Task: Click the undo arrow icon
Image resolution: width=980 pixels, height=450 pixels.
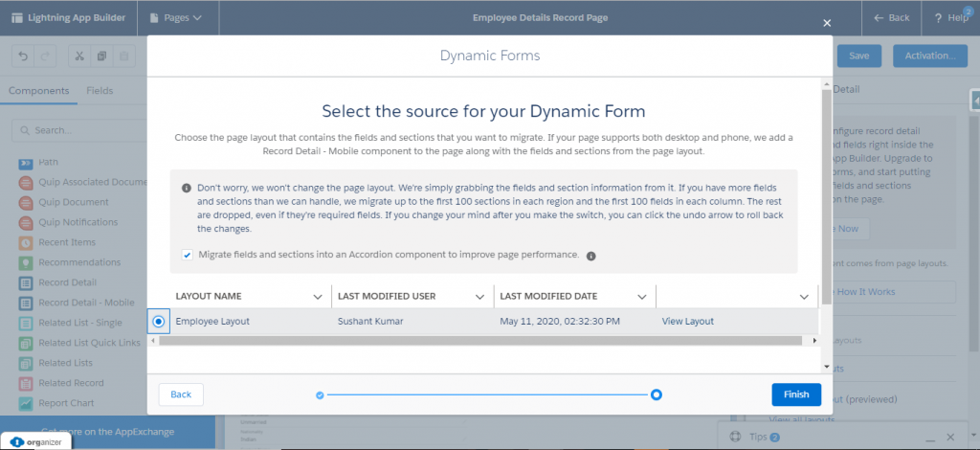Action: (x=23, y=56)
